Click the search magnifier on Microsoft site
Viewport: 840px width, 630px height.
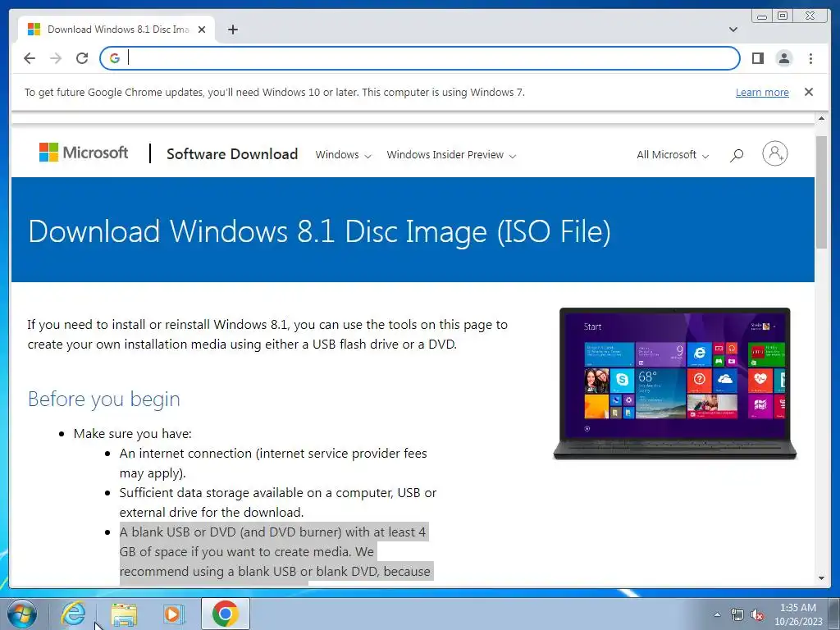pos(737,155)
